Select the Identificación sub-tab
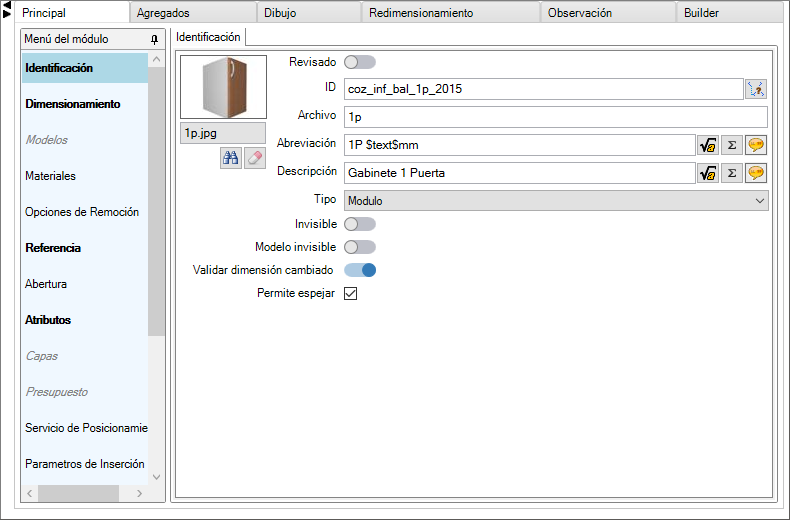 [x=208, y=37]
